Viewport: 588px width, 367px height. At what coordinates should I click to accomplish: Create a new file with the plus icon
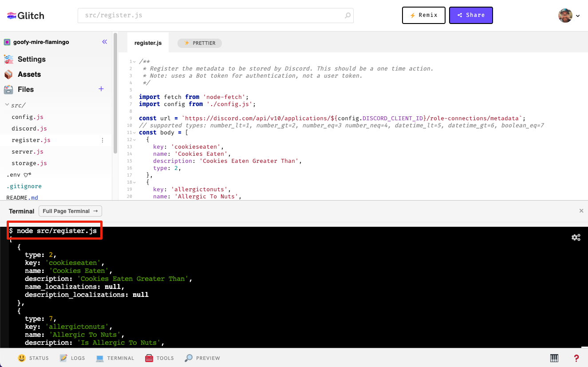[101, 89]
